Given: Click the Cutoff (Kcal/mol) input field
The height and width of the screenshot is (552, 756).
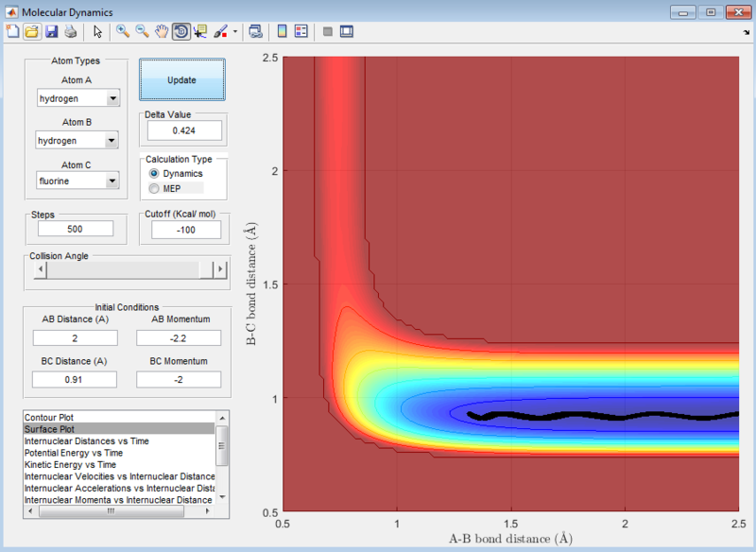Looking at the screenshot, I should (186, 230).
